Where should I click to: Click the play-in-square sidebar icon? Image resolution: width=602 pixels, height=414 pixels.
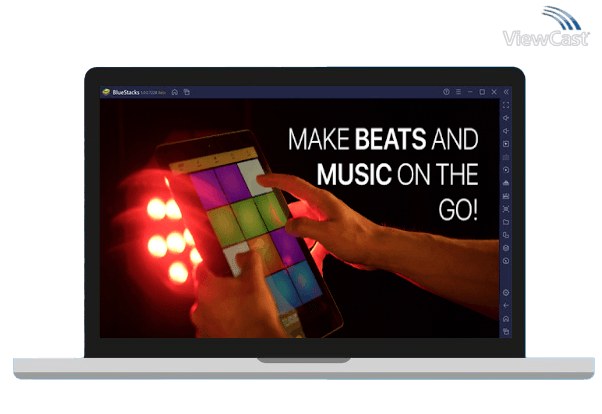[506, 144]
